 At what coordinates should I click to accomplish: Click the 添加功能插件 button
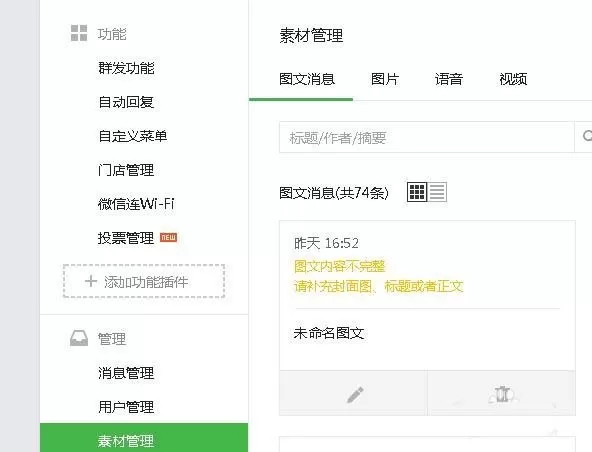(144, 281)
